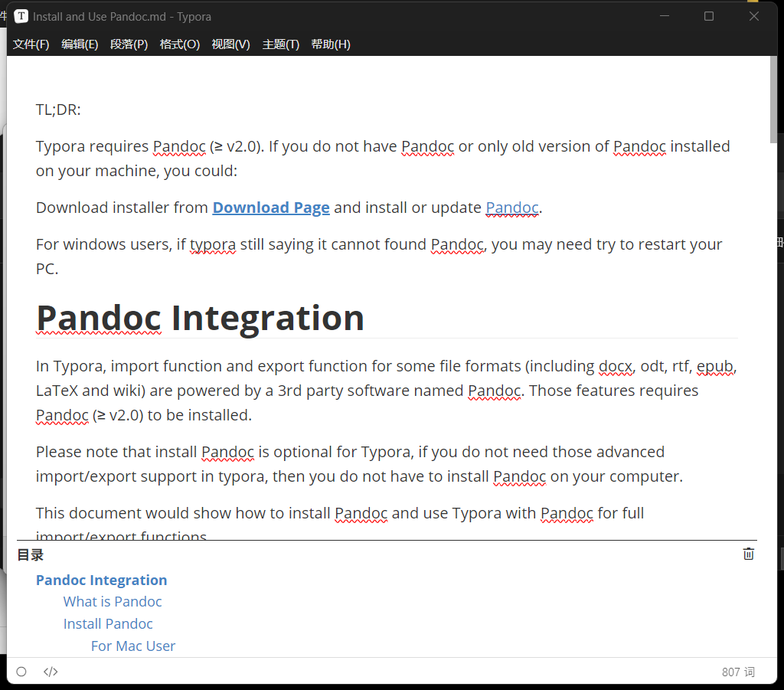784x690 pixels.
Task: Click the Typora logo in the title bar
Action: point(21,15)
